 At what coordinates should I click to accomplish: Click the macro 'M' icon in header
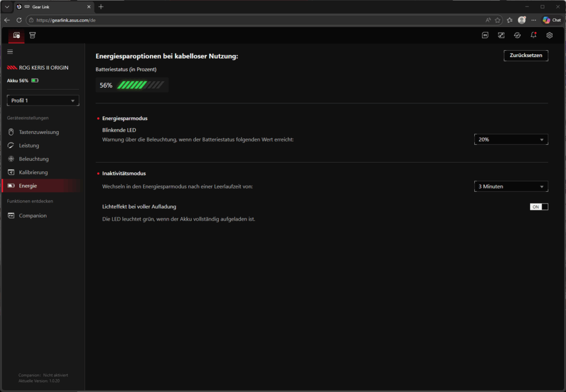[485, 35]
